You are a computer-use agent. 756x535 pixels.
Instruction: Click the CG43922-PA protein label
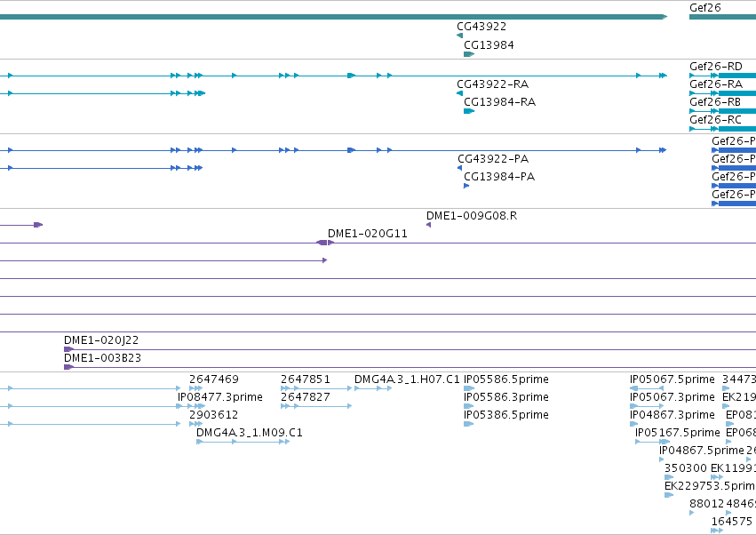point(493,159)
